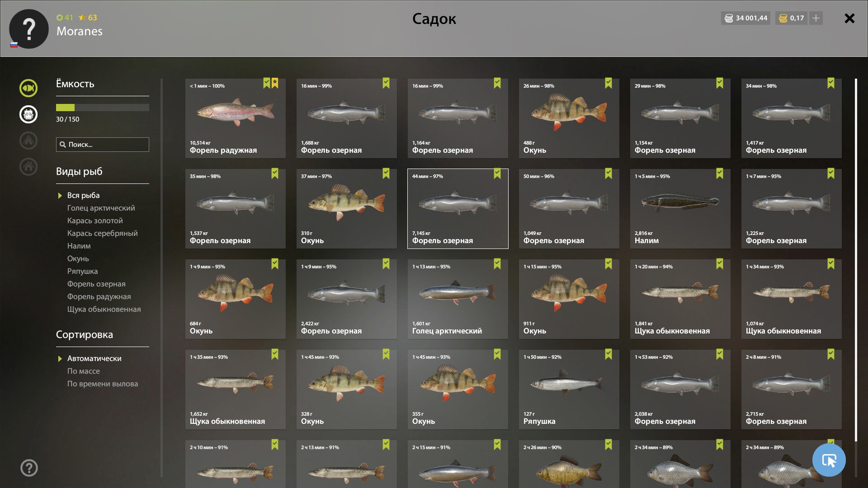868x488 pixels.
Task: Select sorting option По времени вылова
Action: pos(103,384)
